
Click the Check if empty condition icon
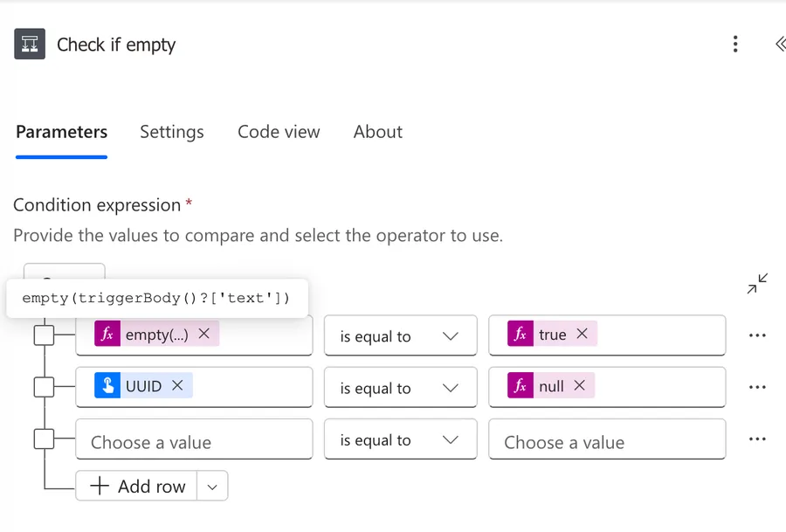pyautogui.click(x=30, y=45)
